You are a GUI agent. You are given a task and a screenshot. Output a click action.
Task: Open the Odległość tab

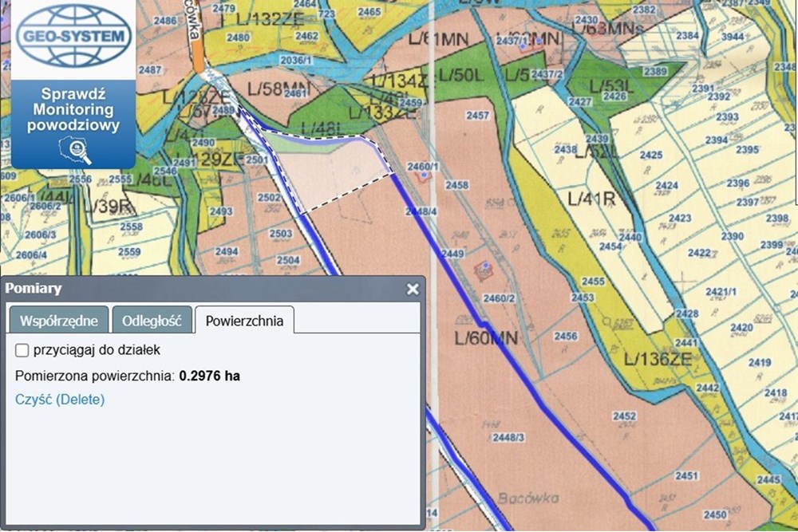[152, 321]
